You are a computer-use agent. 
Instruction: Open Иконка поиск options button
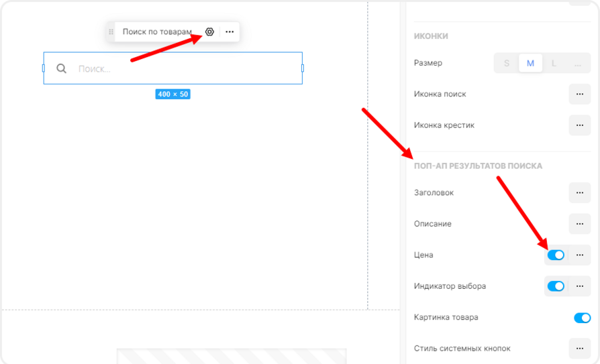(579, 94)
